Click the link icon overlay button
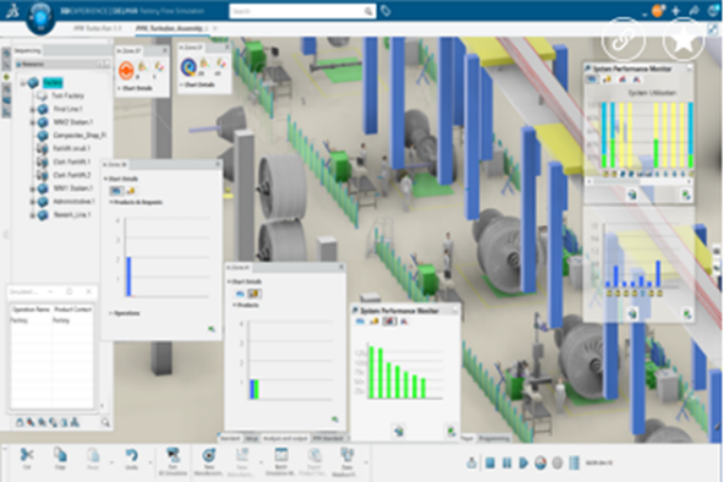Image resolution: width=725 pixels, height=482 pixels. [622, 39]
